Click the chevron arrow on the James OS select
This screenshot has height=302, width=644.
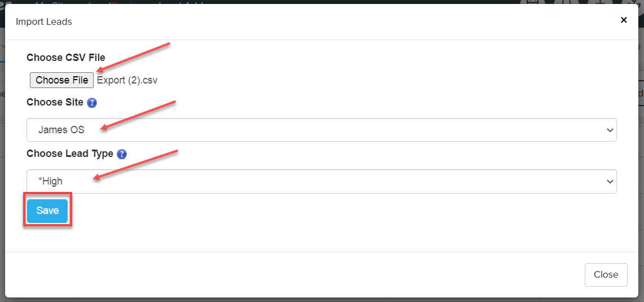pyautogui.click(x=610, y=130)
